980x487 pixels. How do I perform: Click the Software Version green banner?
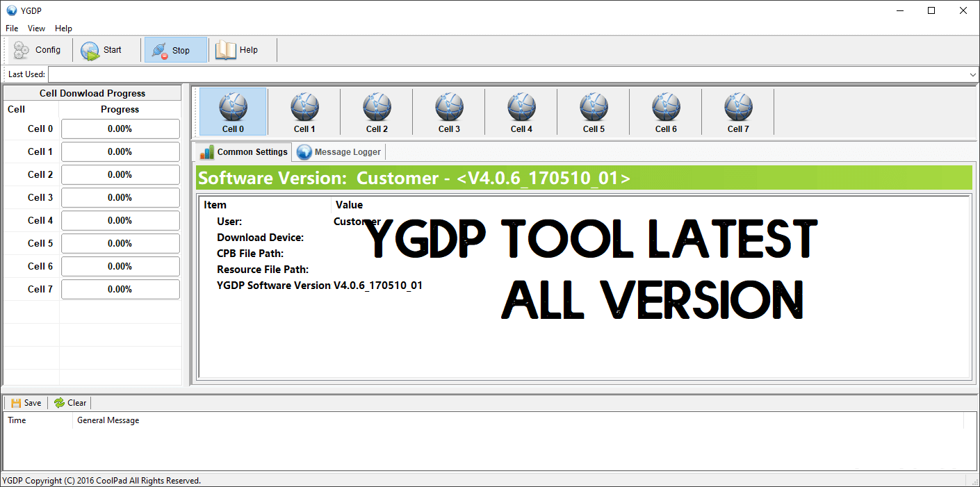(x=584, y=178)
